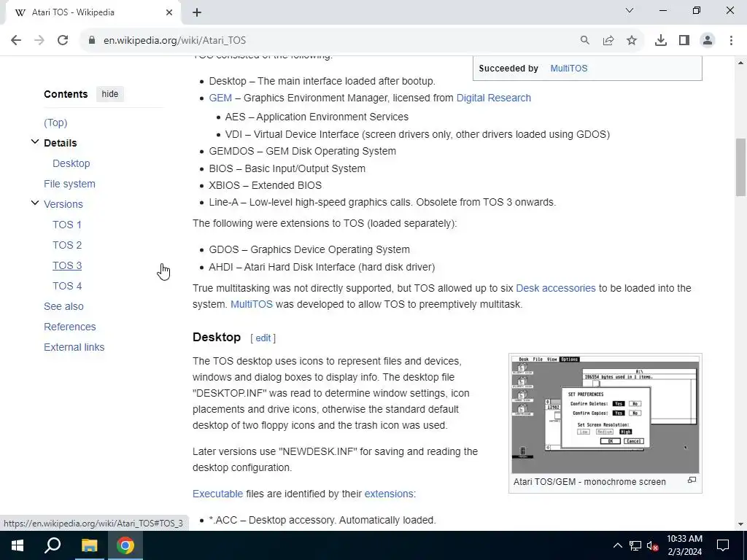Open the Digital Research link
The width and height of the screenshot is (747, 560).
[494, 98]
